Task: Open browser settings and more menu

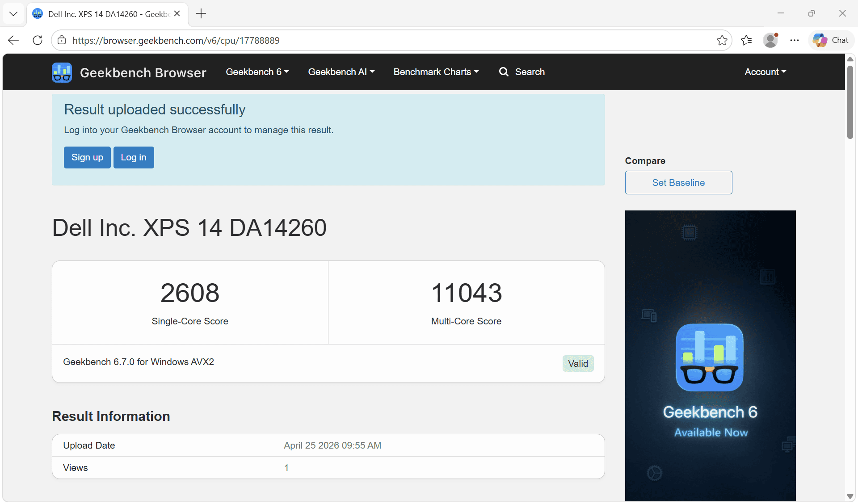Action: pyautogui.click(x=794, y=40)
